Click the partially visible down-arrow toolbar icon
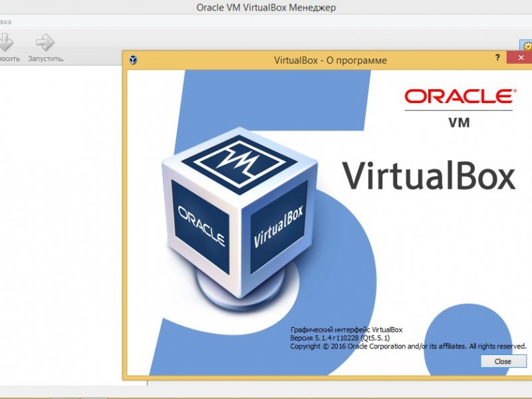 [6, 42]
